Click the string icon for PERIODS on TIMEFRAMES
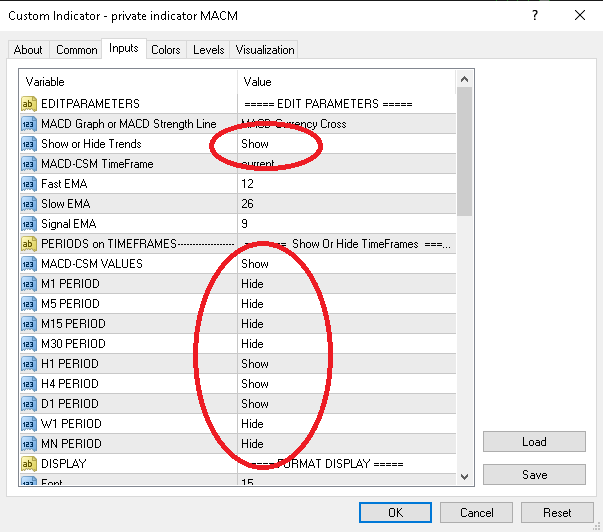Screen dimensions: 603x532 click(x=29, y=244)
